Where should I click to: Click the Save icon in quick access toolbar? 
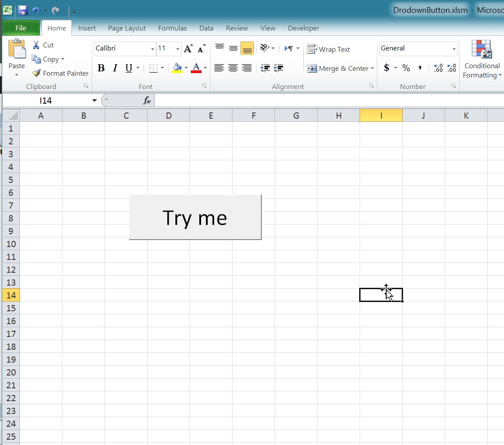point(23,11)
